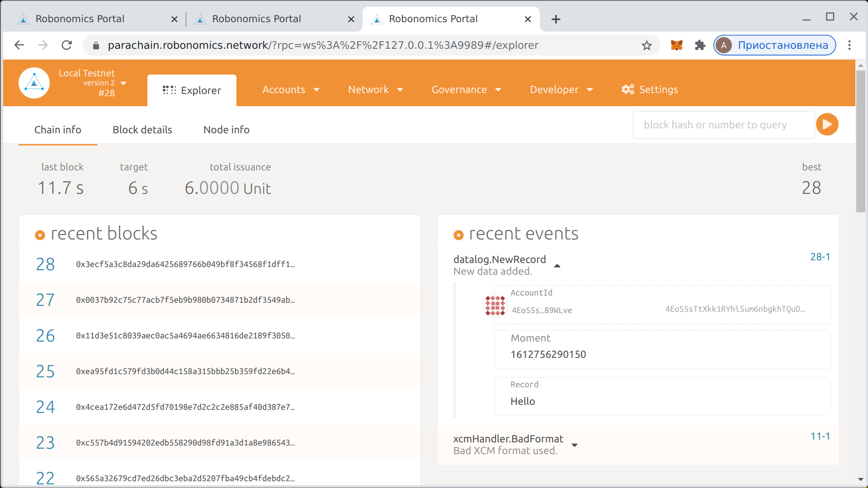Click the page vertical scrollbar
Image resolution: width=868 pixels, height=488 pixels.
(860, 141)
